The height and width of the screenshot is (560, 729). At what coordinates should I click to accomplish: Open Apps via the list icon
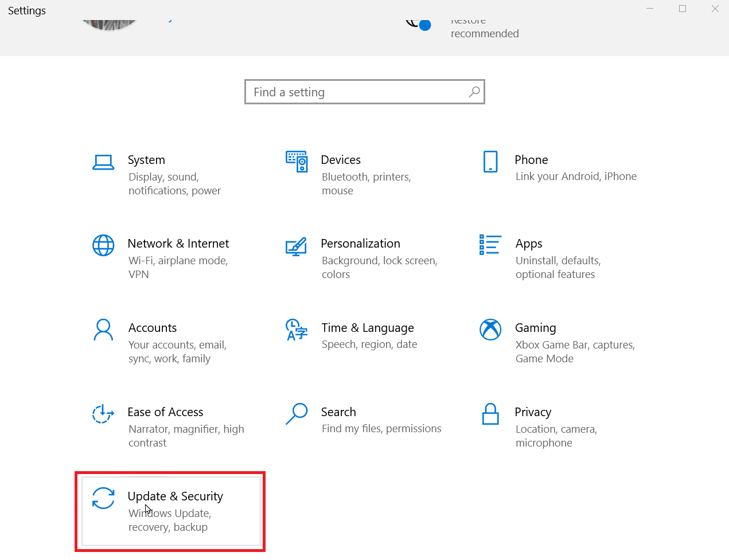coord(490,245)
